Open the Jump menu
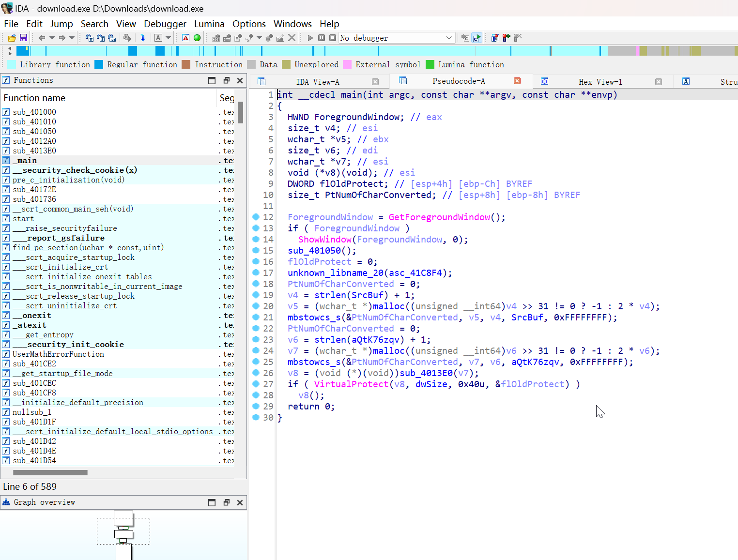The image size is (738, 560). click(61, 24)
